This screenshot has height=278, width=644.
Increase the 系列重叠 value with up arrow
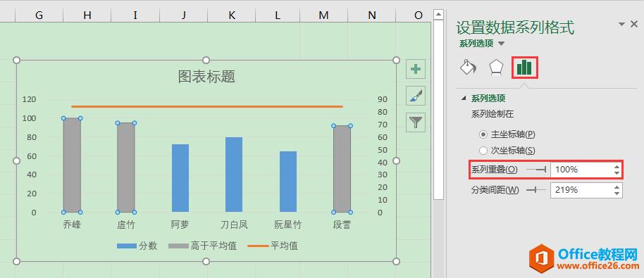pyautogui.click(x=617, y=167)
